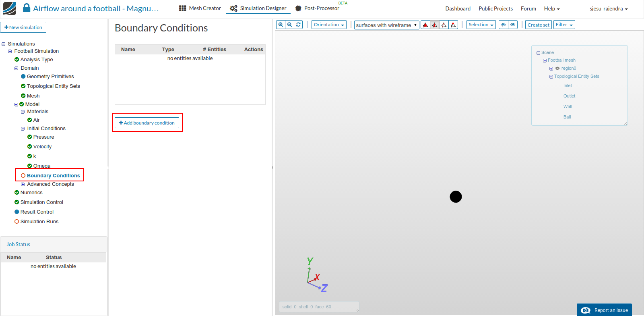Expand the Advanced Concepts node
This screenshot has width=644, height=316.
click(23, 184)
